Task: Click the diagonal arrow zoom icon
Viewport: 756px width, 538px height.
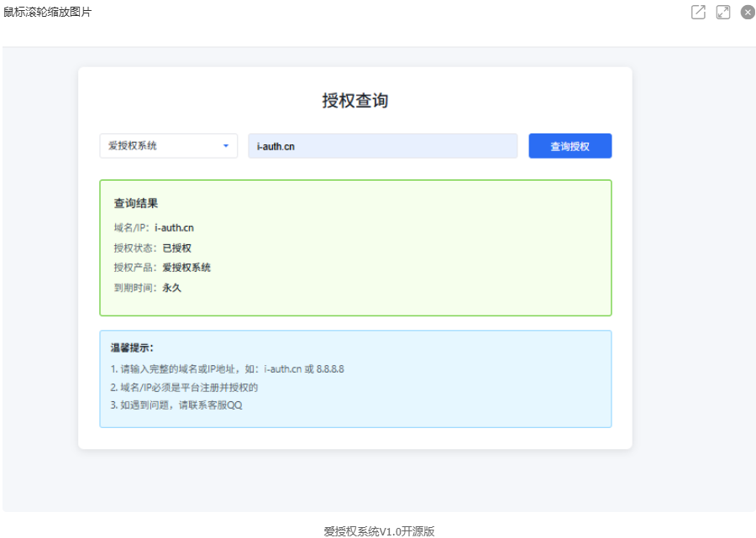Action: 723,13
